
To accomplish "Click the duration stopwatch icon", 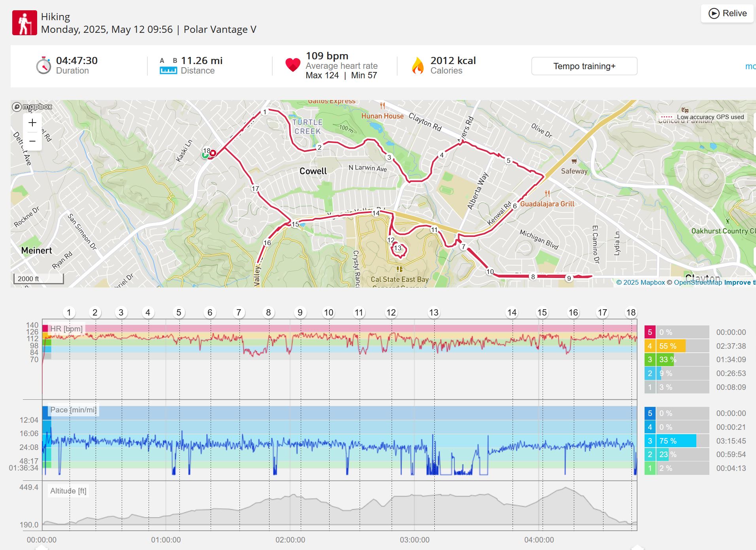I will [x=43, y=65].
